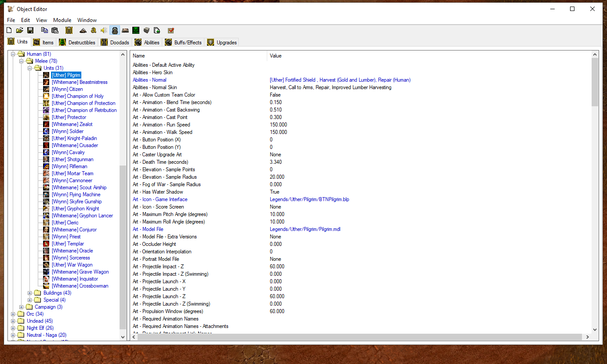Open the Module menu
This screenshot has width=607, height=364.
pos(62,20)
